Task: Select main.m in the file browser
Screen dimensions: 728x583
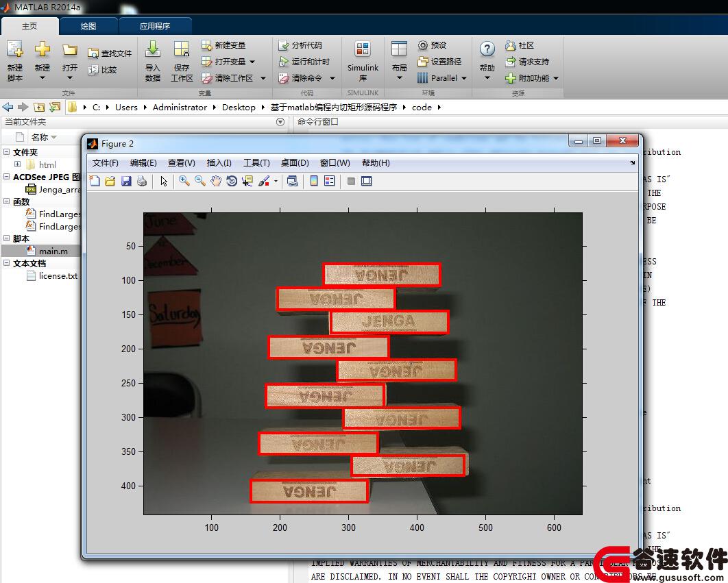Action: 53,251
